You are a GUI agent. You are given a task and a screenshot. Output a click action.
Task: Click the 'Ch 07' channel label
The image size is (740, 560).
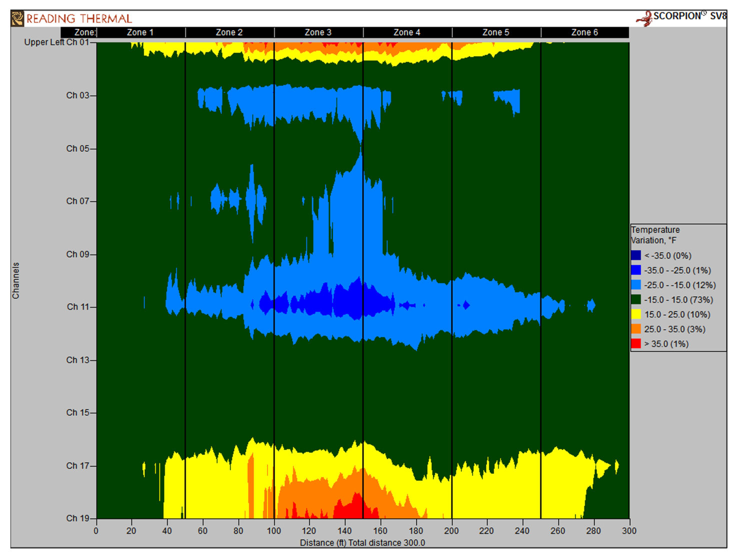tap(78, 201)
